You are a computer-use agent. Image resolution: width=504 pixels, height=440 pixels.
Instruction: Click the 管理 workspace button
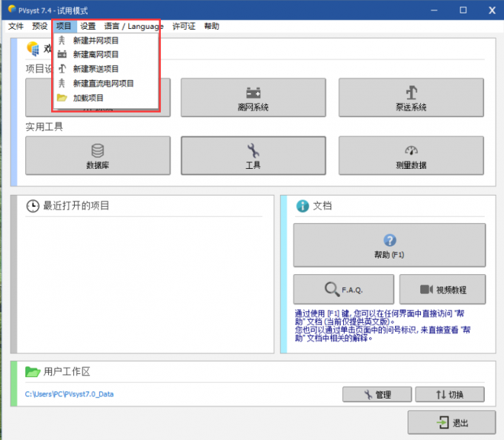click(377, 394)
